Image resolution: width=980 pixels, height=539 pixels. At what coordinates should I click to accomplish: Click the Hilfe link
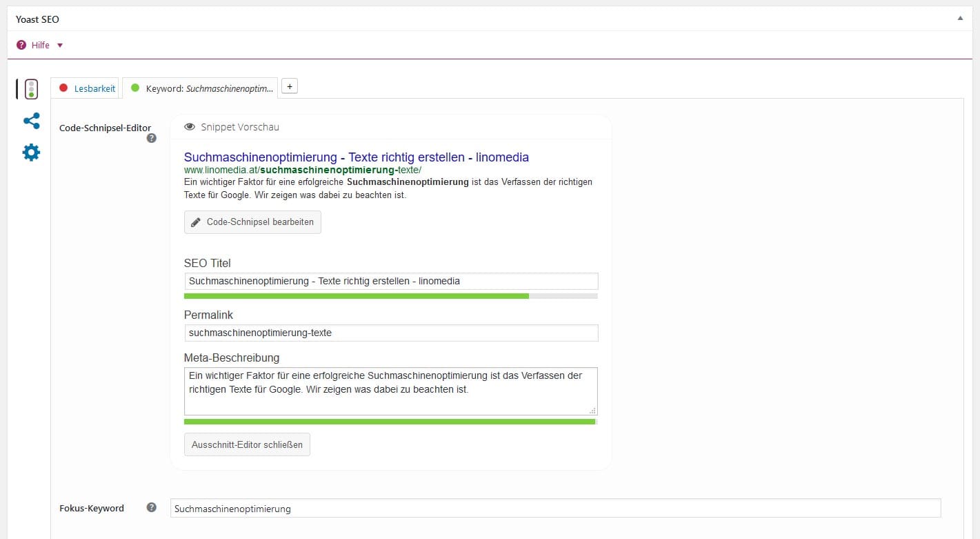(x=41, y=45)
